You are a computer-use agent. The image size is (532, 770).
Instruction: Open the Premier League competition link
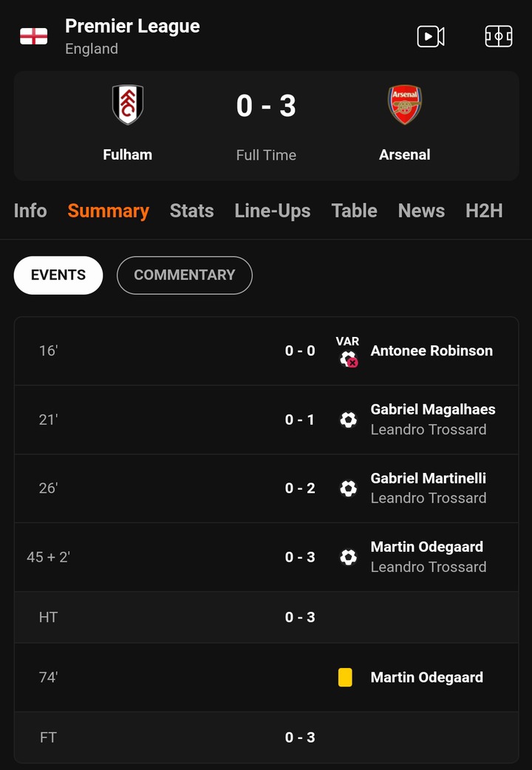tap(132, 27)
